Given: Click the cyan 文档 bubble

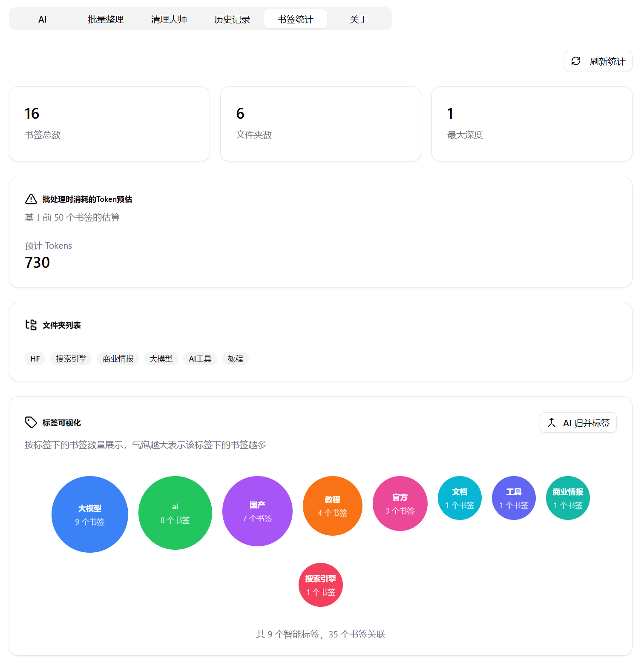Looking at the screenshot, I should (x=460, y=498).
